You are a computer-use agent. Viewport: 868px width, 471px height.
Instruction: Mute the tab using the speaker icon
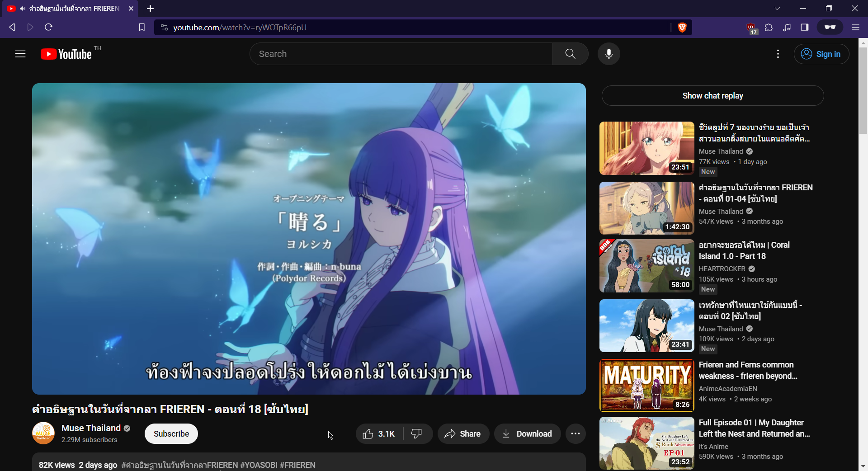pyautogui.click(x=23, y=9)
